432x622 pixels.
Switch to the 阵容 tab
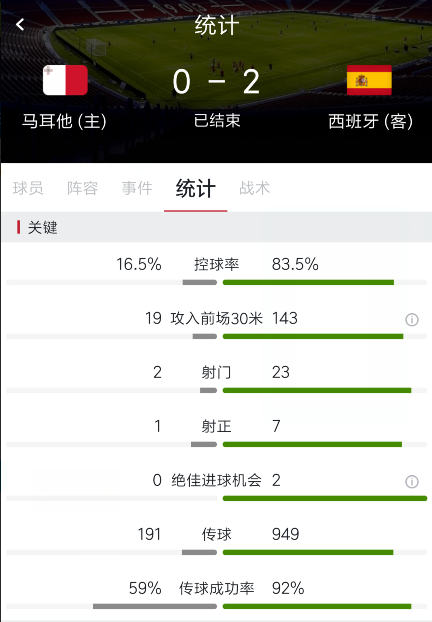click(x=82, y=188)
